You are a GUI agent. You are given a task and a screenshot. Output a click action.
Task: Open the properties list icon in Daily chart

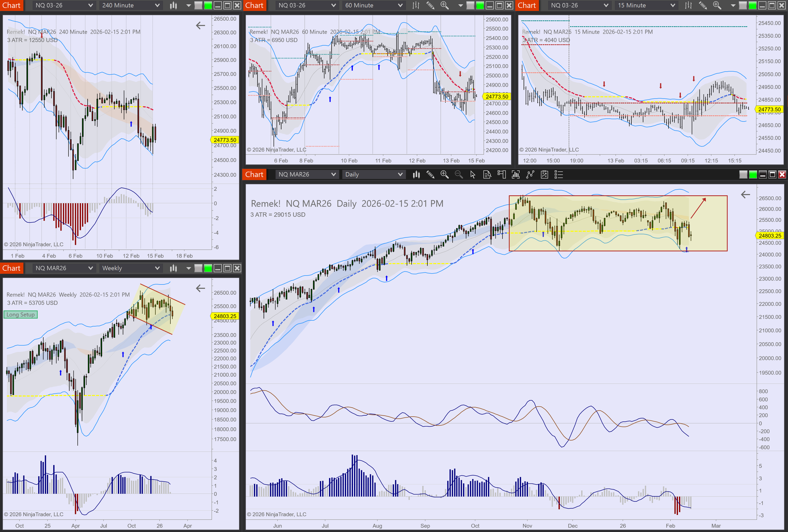559,175
